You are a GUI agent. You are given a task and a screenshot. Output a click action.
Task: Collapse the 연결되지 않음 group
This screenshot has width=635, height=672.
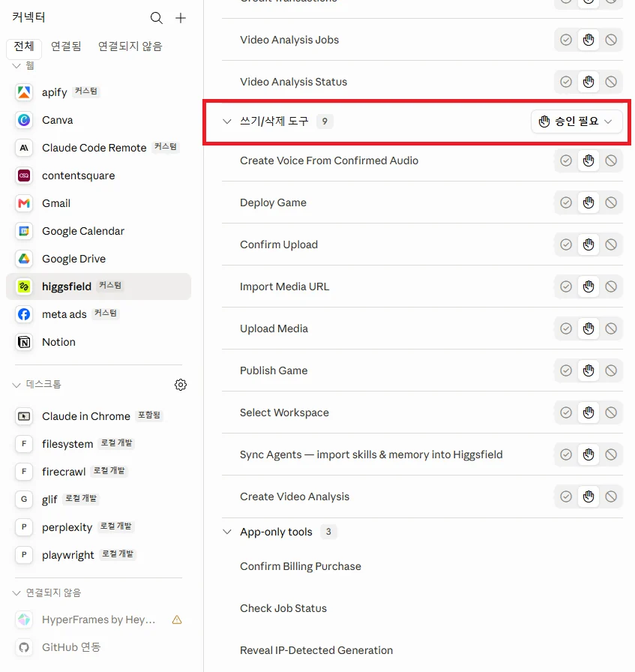[16, 593]
